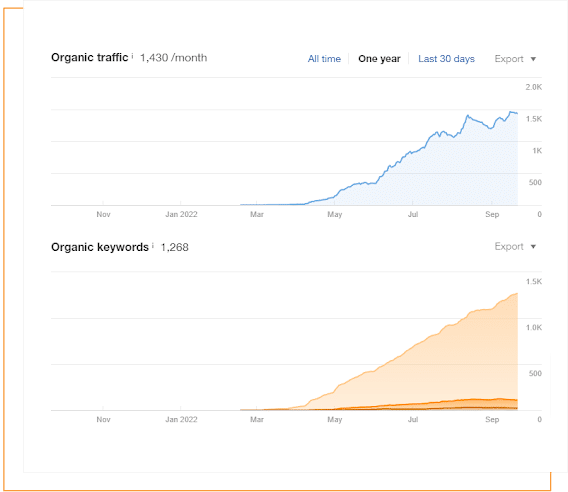This screenshot has width=568, height=492.
Task: Click info icon beside Organic traffic
Action: [x=132, y=56]
